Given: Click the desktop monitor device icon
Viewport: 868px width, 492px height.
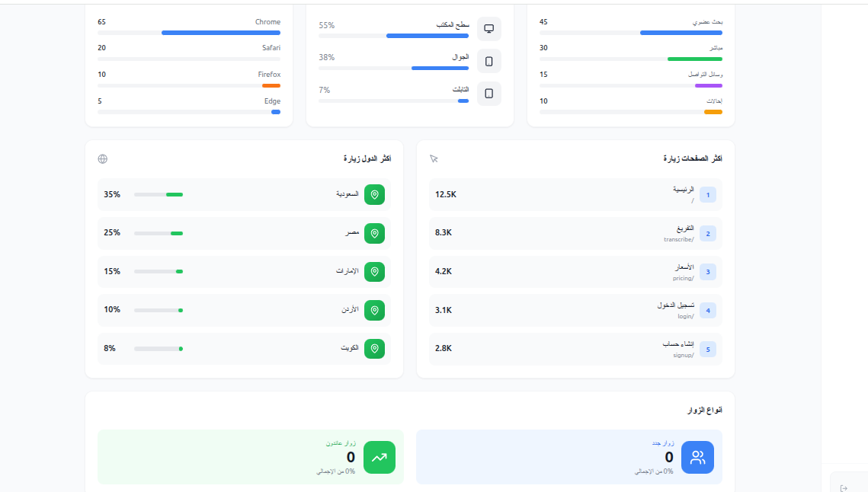Looking at the screenshot, I should click(x=489, y=29).
